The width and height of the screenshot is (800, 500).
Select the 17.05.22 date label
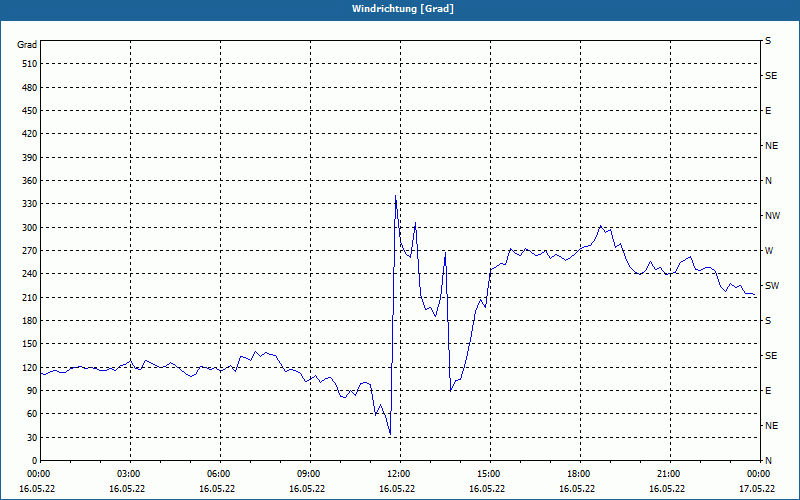click(x=757, y=488)
